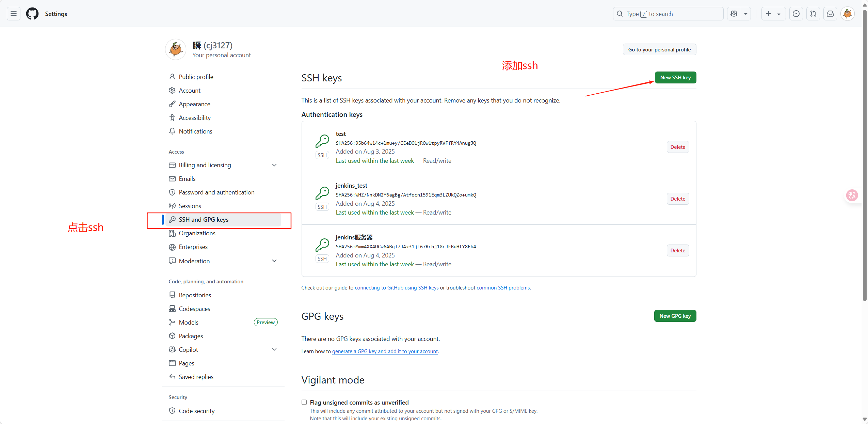Click the Packages box icon
Viewport: 868px width, 424px height.
pyautogui.click(x=172, y=336)
